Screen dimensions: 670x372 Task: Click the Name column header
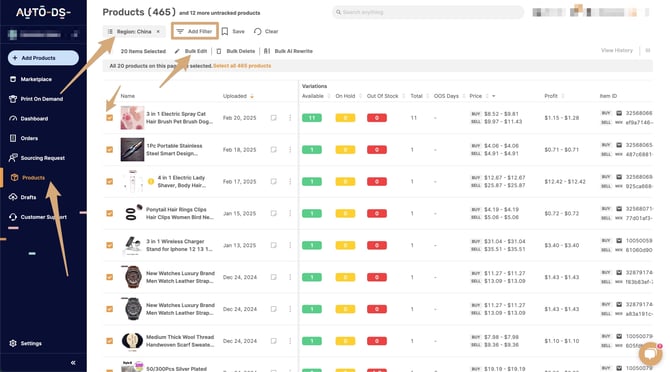(127, 96)
